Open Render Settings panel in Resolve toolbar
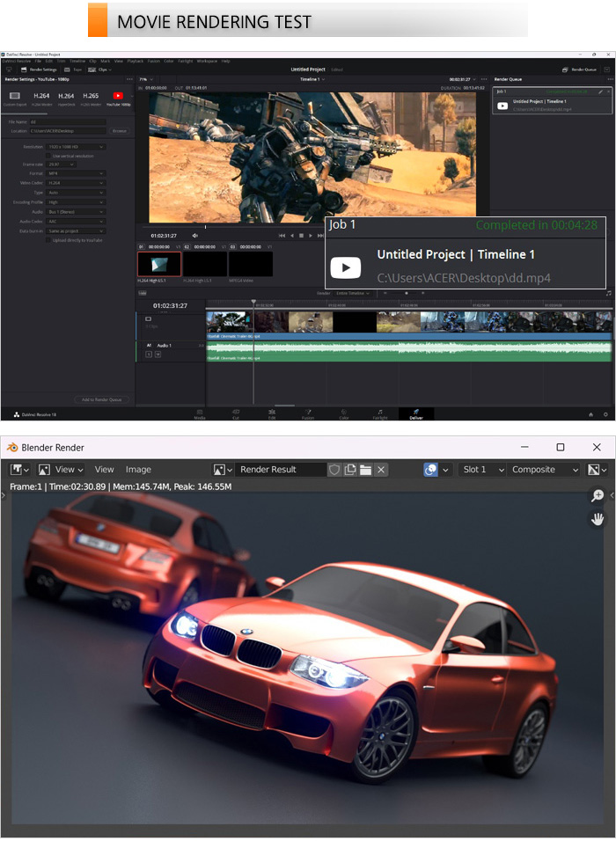 pos(39,69)
